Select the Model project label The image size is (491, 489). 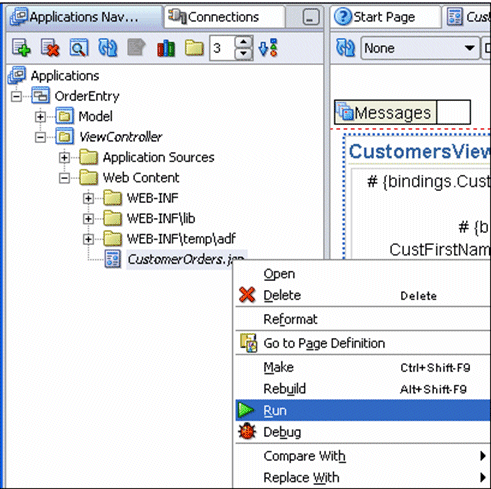(96, 116)
